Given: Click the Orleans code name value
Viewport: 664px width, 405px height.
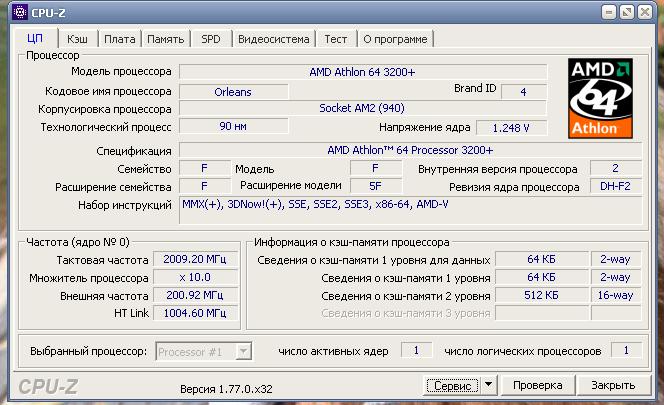Looking at the screenshot, I should click(x=233, y=92).
